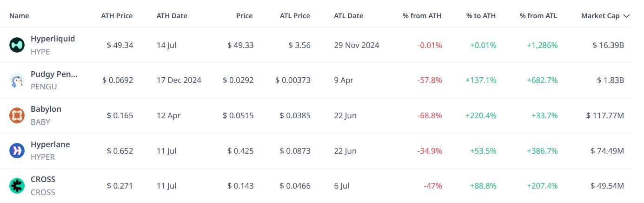Screen dimensions: 644x203
Task: Sort by ATL Date column header
Action: (x=349, y=16)
